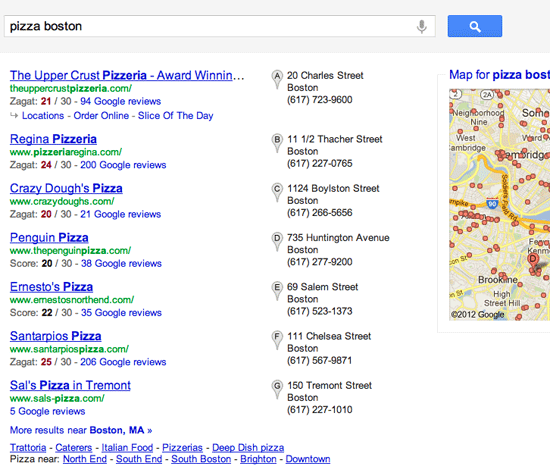The height and width of the screenshot is (472, 550).
Task: Click phone number (617) 523-1373
Action: click(x=320, y=311)
